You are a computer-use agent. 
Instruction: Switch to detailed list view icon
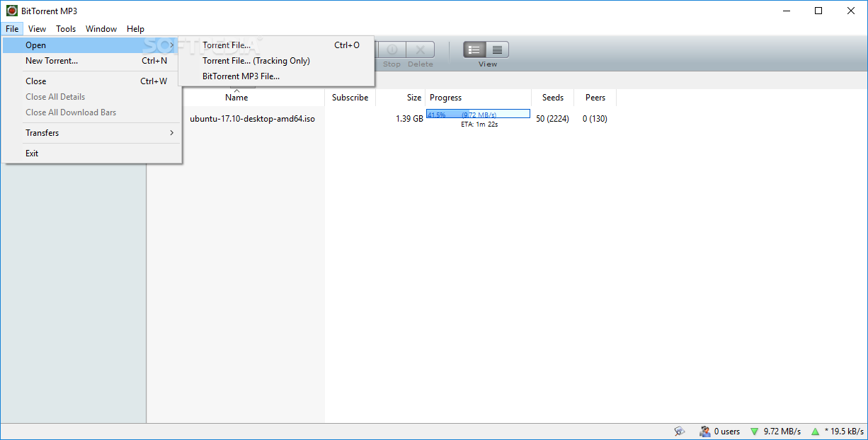coord(474,50)
